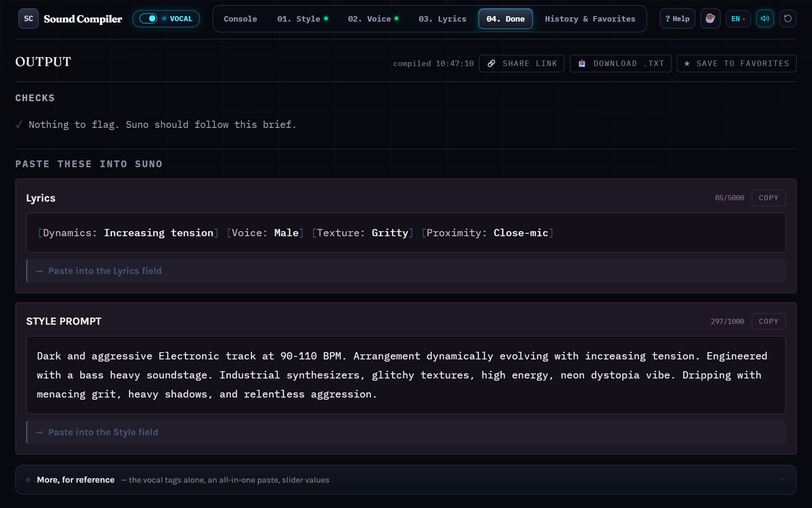Image resolution: width=812 pixels, height=508 pixels.
Task: Click the OUTPUT heading
Action: pyautogui.click(x=43, y=62)
